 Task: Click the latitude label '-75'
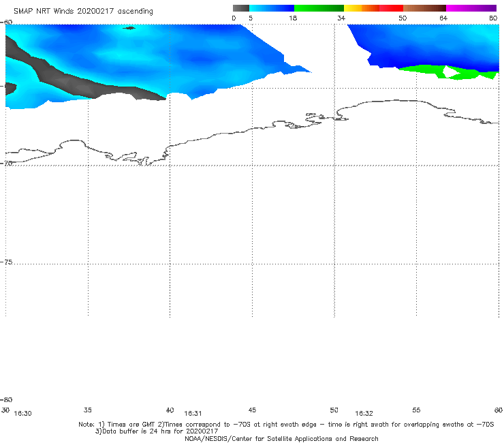[x=6, y=262]
